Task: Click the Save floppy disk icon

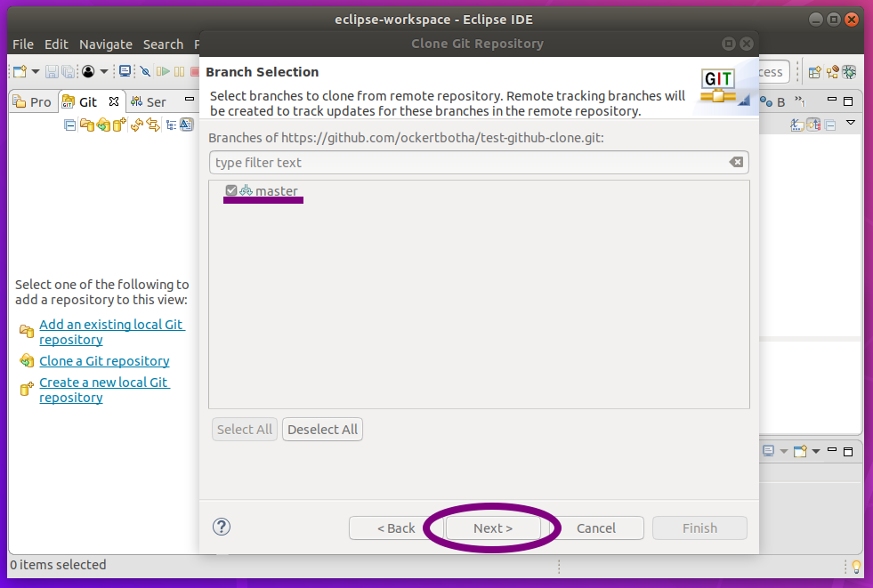Action: coord(52,71)
